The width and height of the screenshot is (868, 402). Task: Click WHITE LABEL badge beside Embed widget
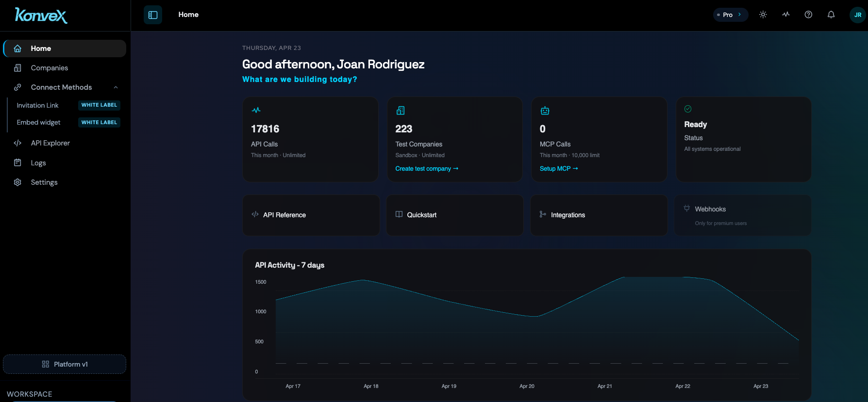pos(99,122)
